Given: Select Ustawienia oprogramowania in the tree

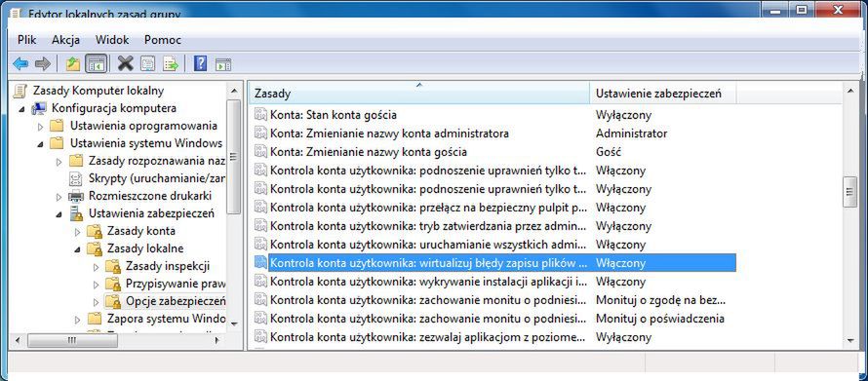Looking at the screenshot, I should click(143, 126).
